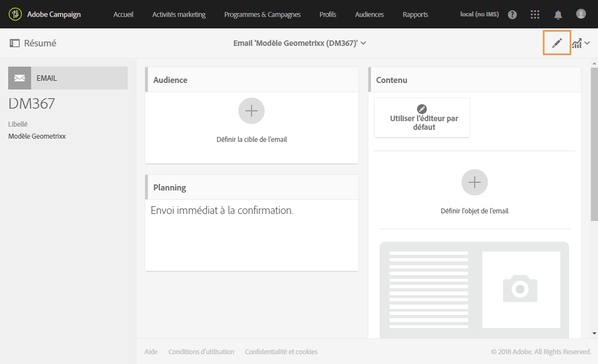
Task: Click the pencil edit properties icon
Action: click(x=557, y=43)
